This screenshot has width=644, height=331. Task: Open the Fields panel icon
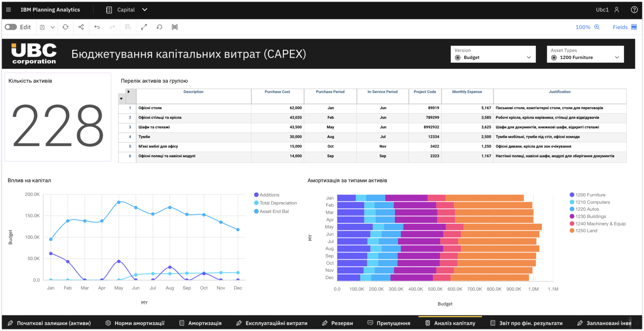[634, 27]
